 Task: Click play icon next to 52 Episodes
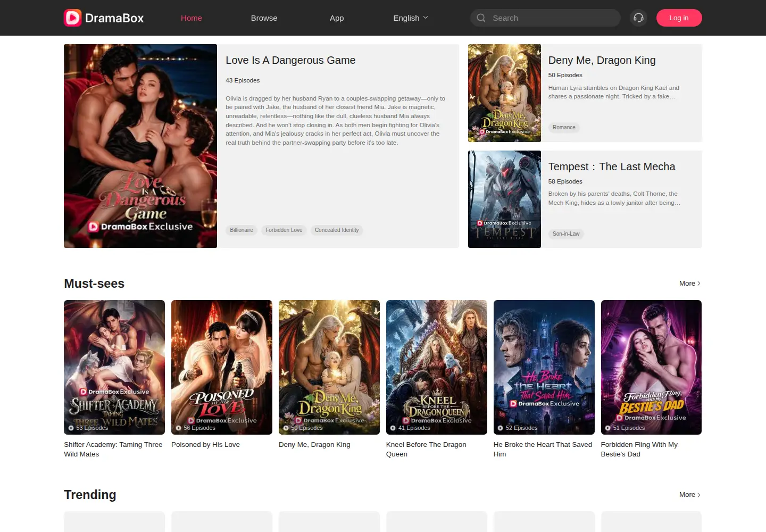[x=501, y=428]
